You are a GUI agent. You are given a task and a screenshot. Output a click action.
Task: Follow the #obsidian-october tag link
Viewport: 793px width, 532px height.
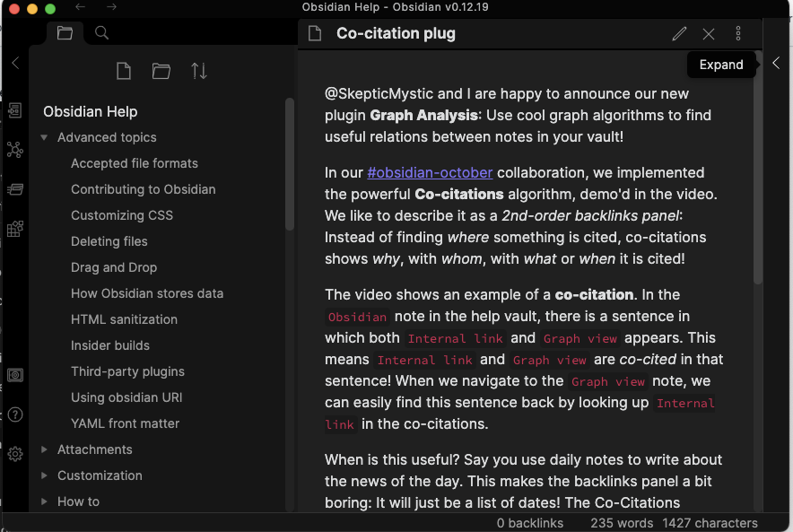(430, 172)
